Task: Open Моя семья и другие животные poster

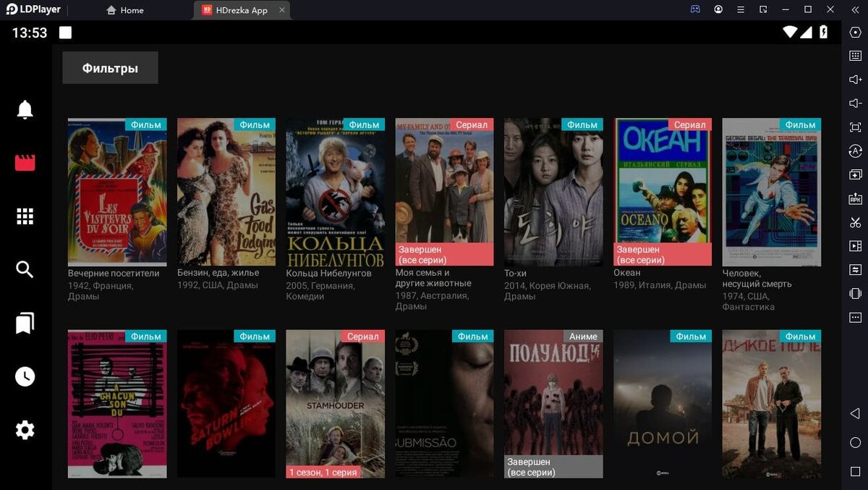Action: point(445,192)
